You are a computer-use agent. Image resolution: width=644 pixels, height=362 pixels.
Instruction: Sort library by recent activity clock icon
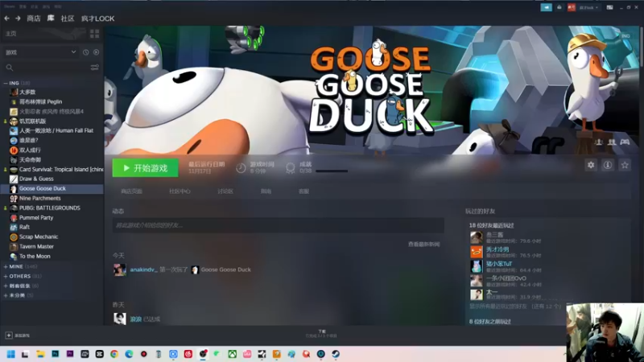click(86, 52)
